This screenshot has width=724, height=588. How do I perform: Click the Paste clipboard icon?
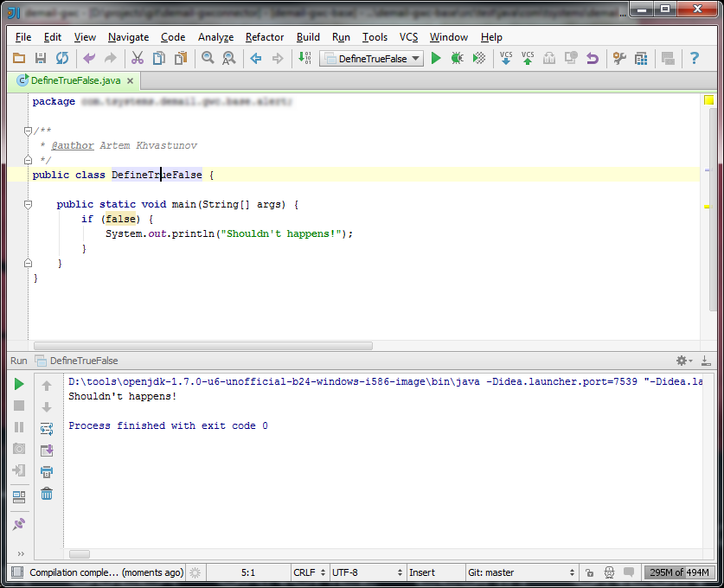(x=181, y=58)
